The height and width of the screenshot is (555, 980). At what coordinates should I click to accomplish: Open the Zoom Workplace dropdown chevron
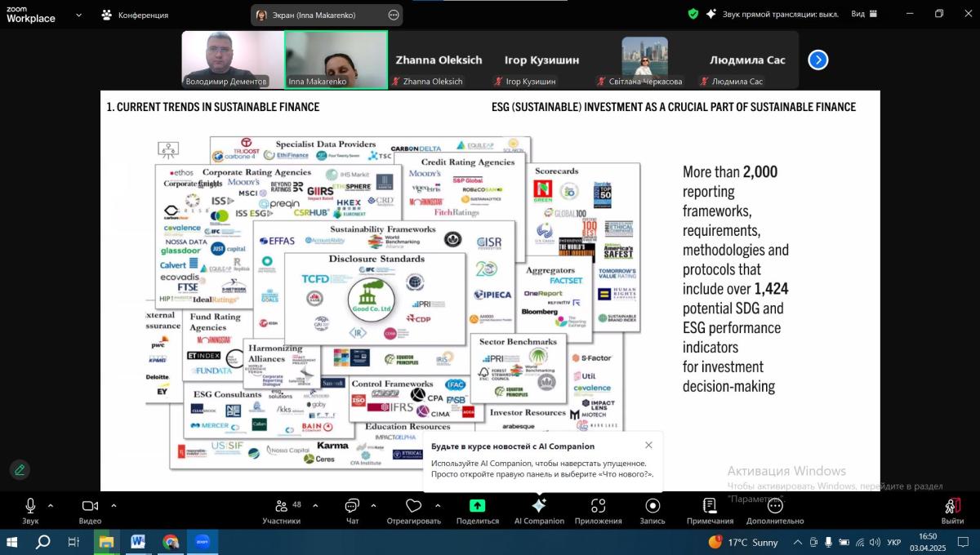click(78, 15)
